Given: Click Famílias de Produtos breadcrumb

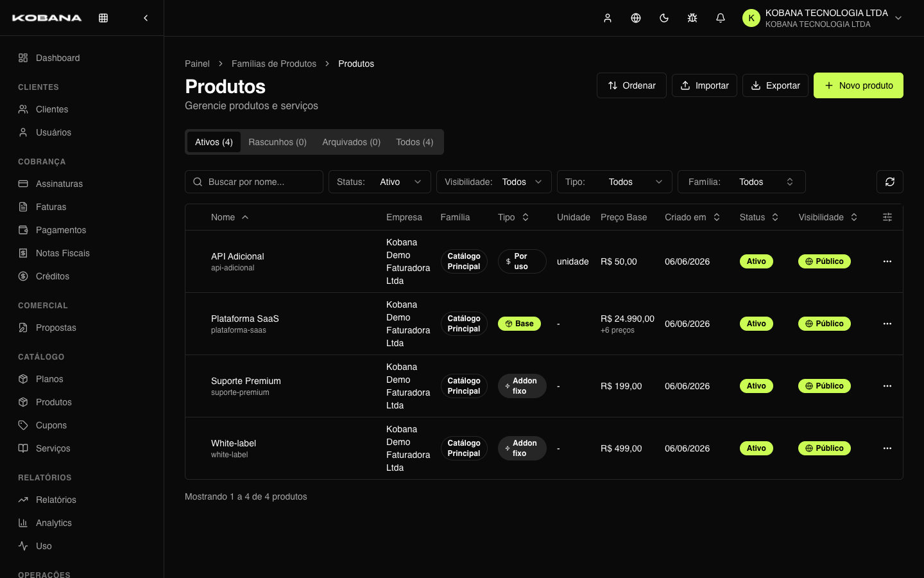Looking at the screenshot, I should pos(274,64).
